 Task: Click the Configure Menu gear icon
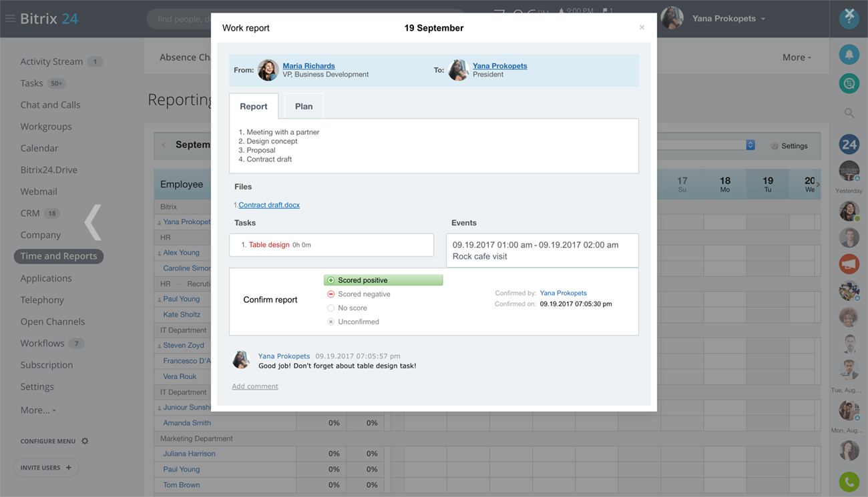[84, 441]
